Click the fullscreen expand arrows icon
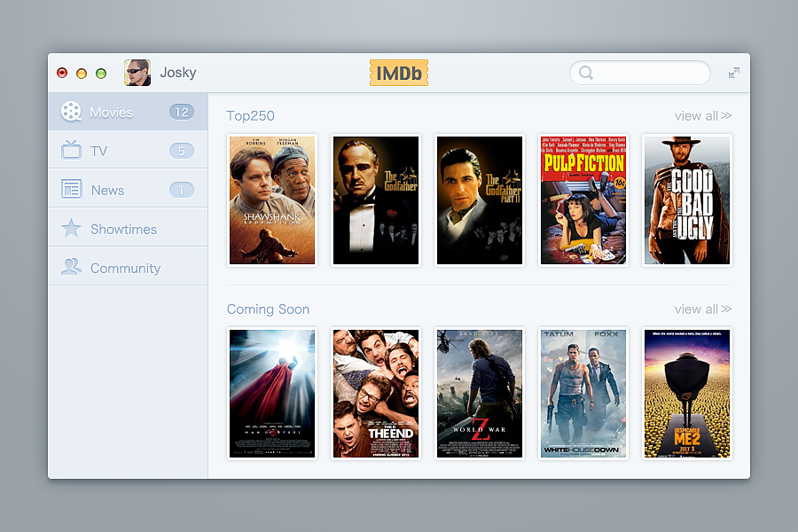This screenshot has height=532, width=798. point(733,73)
